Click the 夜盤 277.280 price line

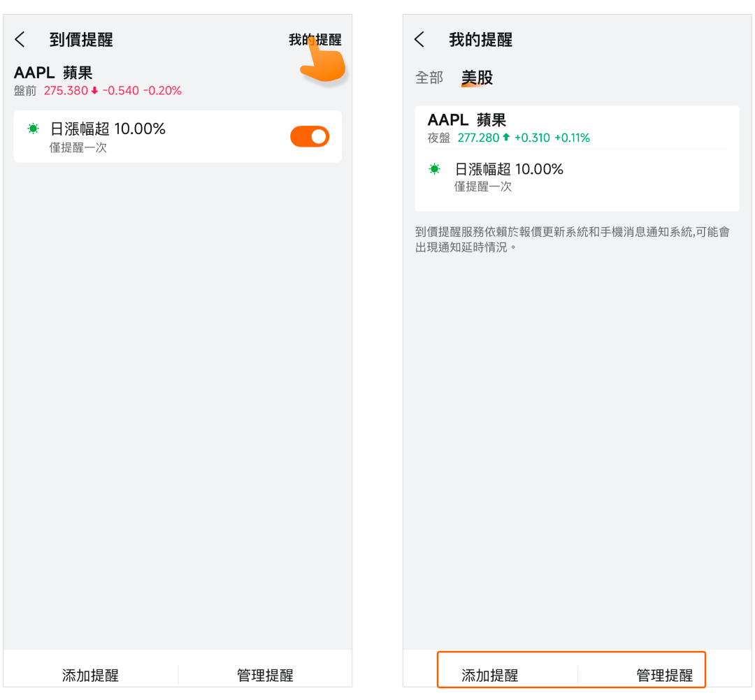(x=508, y=138)
